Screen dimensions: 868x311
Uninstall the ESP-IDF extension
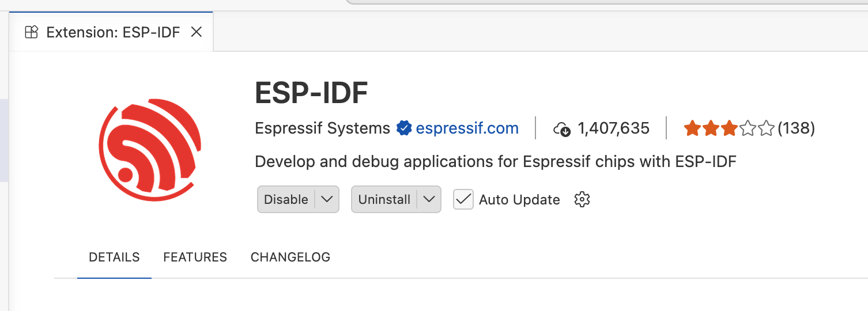pos(384,200)
